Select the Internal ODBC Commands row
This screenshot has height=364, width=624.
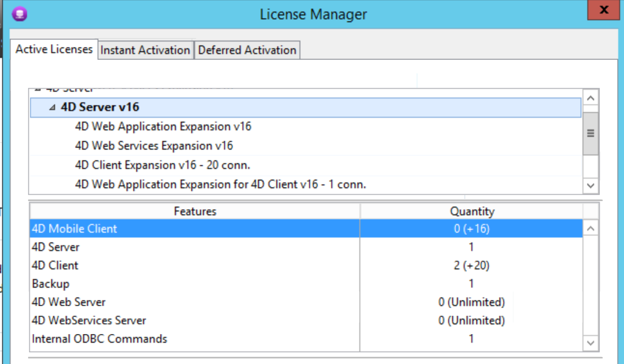click(x=306, y=338)
